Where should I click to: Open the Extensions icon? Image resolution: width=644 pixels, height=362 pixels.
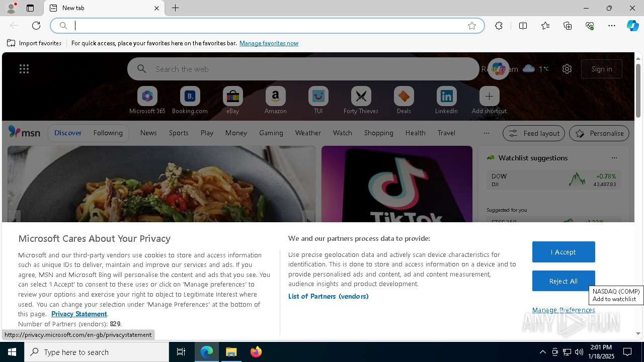(x=499, y=26)
